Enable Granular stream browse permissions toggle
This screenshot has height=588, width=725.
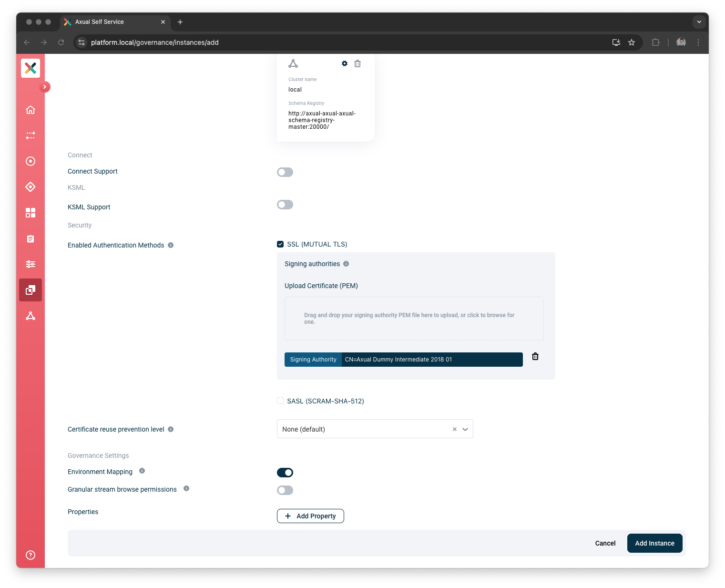[285, 490]
